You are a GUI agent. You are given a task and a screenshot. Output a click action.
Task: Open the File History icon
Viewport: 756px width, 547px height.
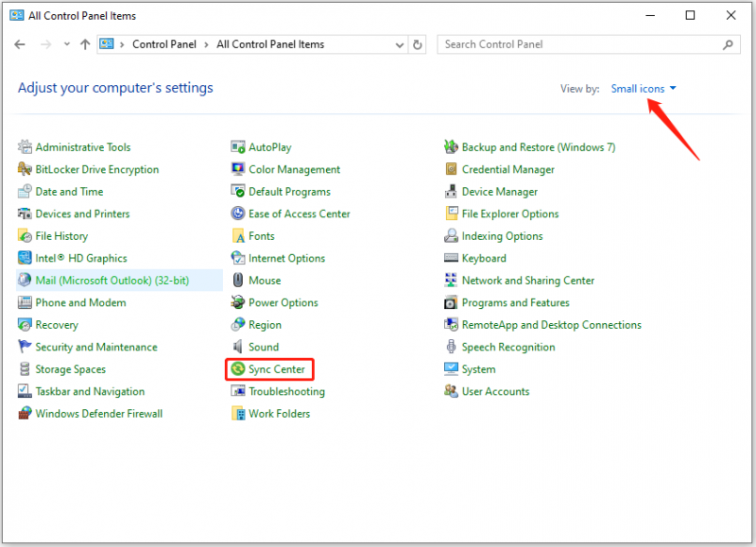click(x=25, y=235)
